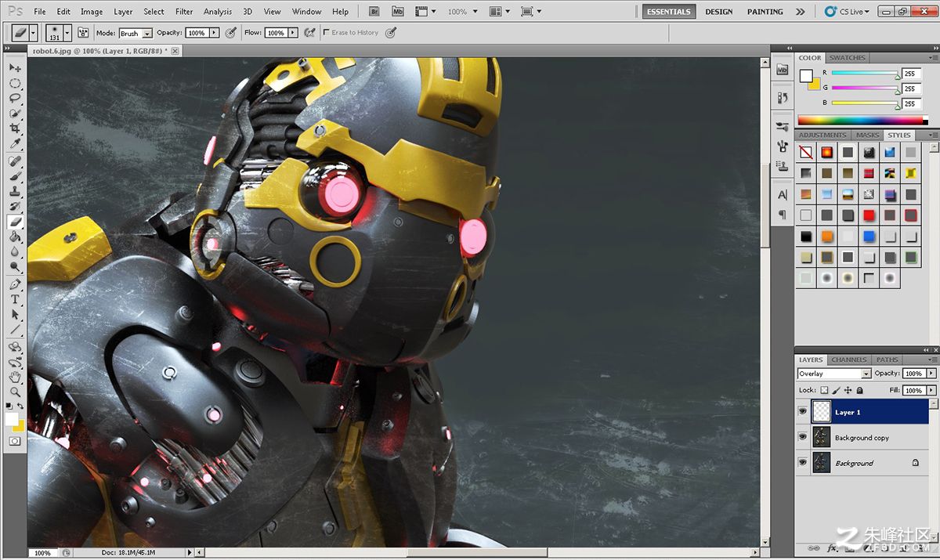Hide the Background copy layer
The width and height of the screenshot is (940, 560).
point(803,438)
